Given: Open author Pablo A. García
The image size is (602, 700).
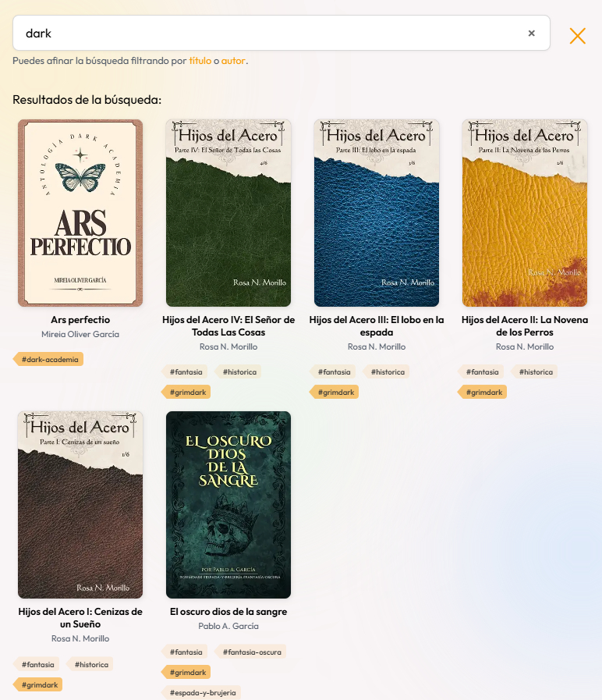Looking at the screenshot, I should [228, 627].
